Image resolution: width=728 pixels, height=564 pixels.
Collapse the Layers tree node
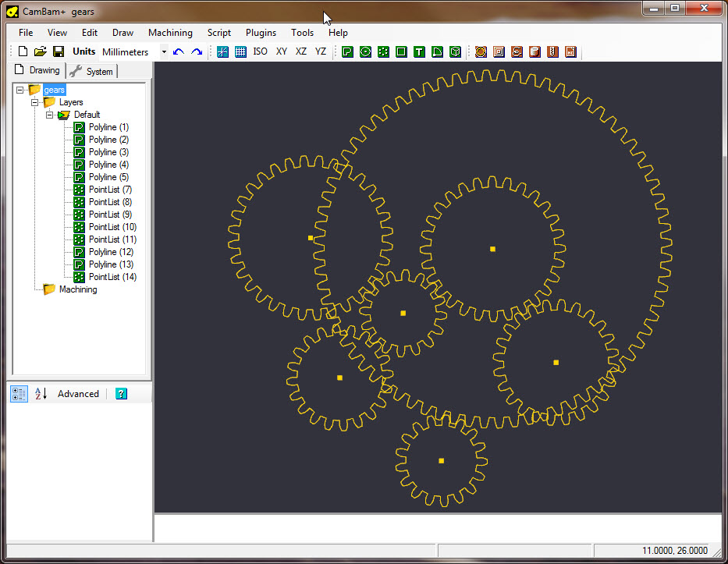click(34, 102)
